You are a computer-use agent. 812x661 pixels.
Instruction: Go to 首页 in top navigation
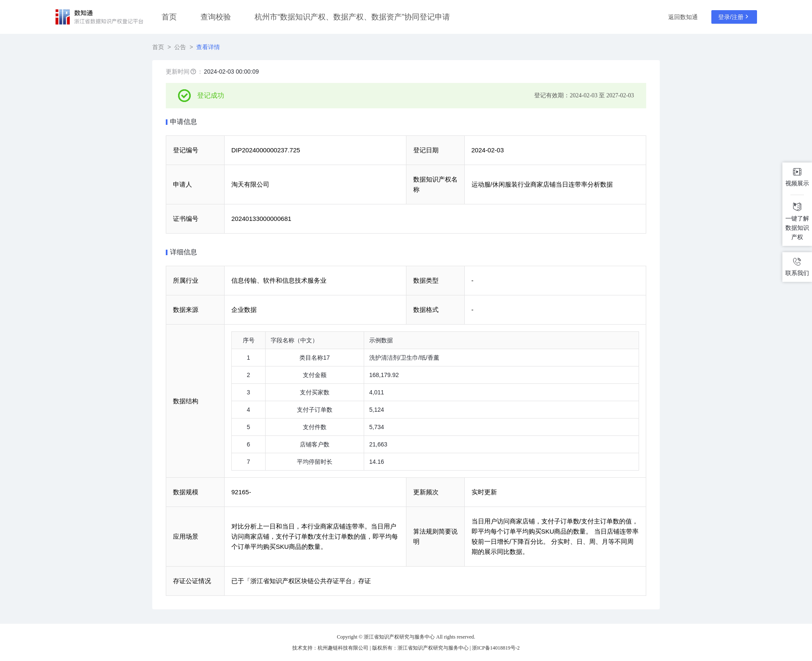pyautogui.click(x=169, y=17)
